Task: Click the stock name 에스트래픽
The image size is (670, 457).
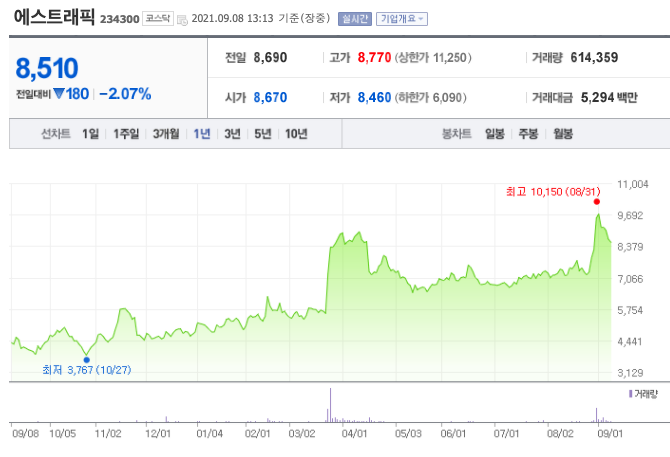Action: click(x=54, y=17)
